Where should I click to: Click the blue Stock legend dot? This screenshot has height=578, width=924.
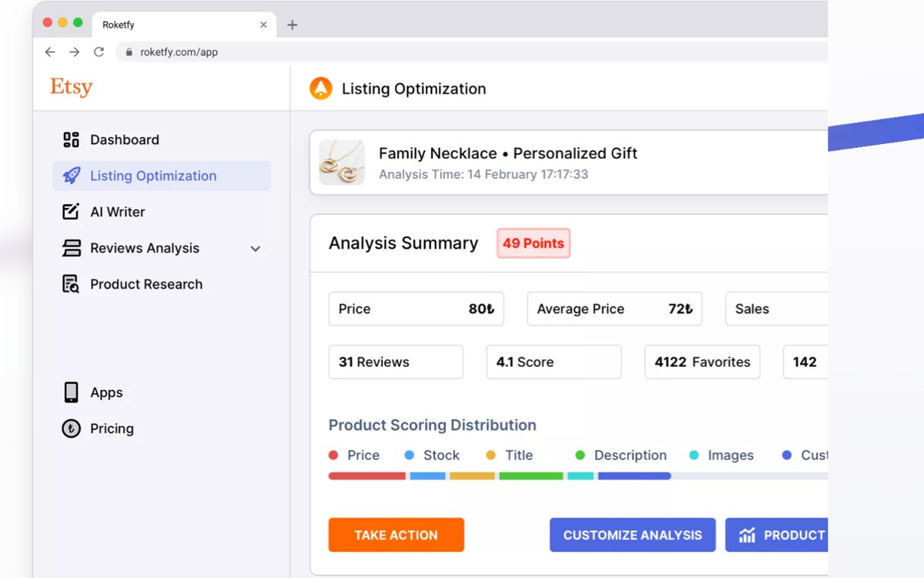[x=410, y=455]
